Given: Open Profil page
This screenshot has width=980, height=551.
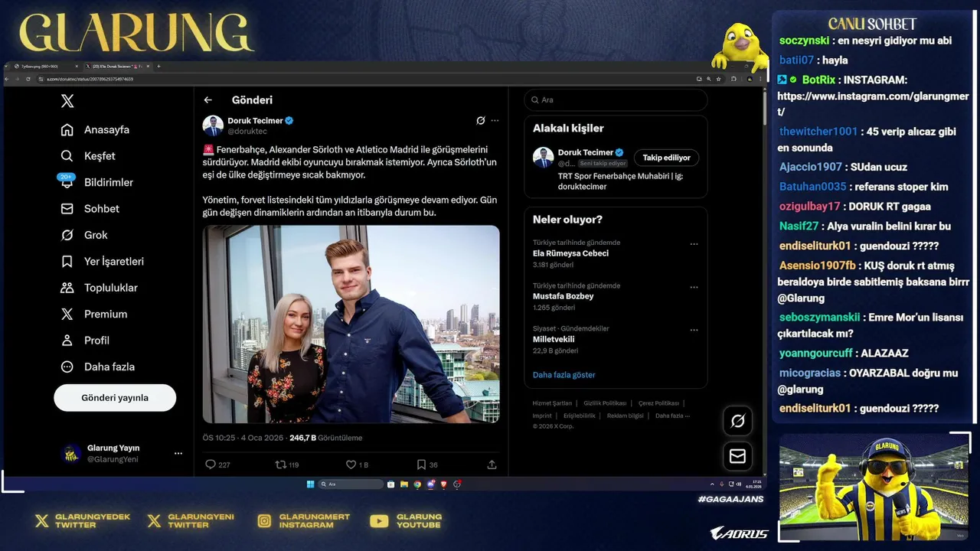Looking at the screenshot, I should (x=86, y=341).
